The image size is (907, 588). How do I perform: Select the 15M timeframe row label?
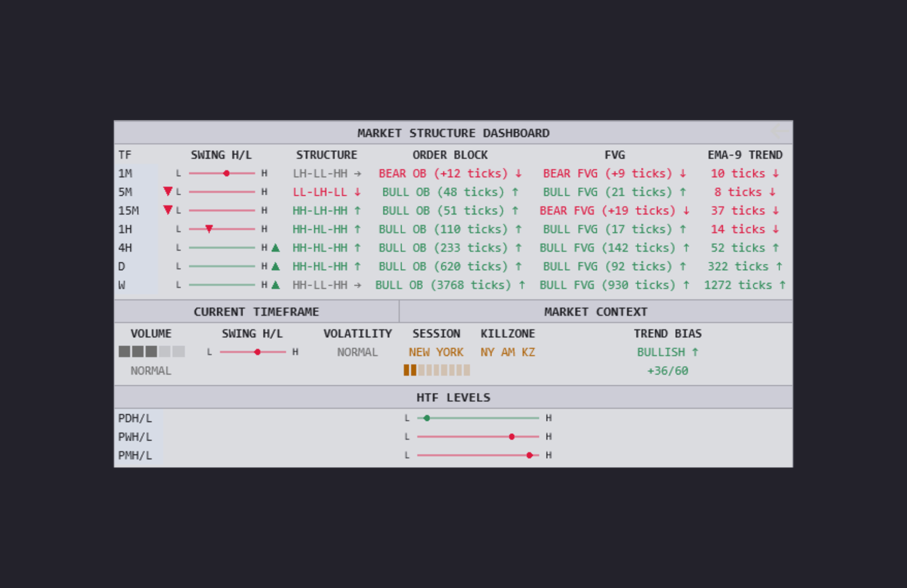pyautogui.click(x=129, y=211)
